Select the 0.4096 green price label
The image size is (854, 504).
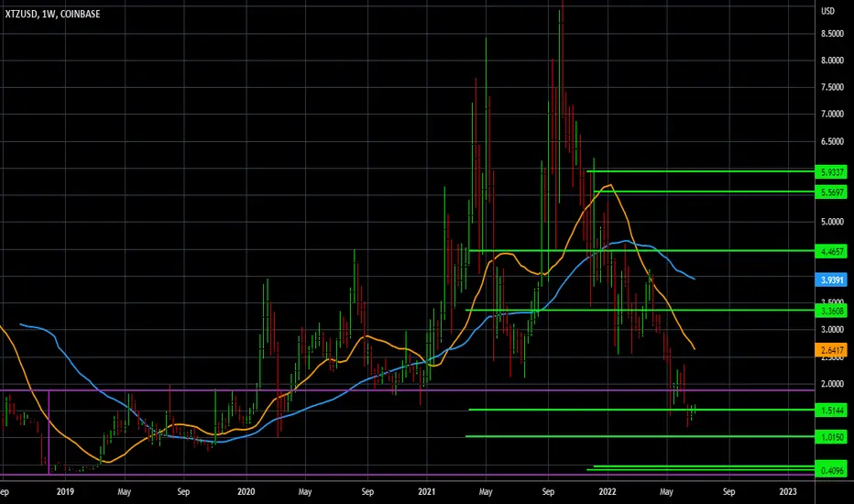(831, 470)
